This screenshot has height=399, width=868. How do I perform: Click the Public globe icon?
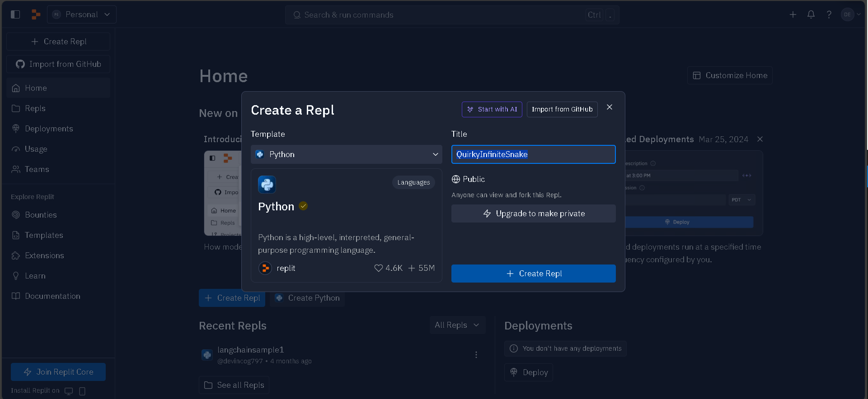456,179
